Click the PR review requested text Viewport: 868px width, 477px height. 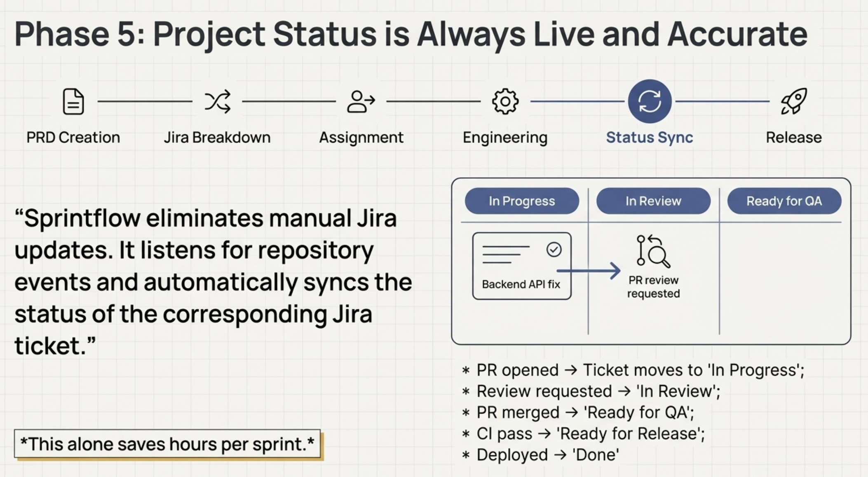(653, 287)
